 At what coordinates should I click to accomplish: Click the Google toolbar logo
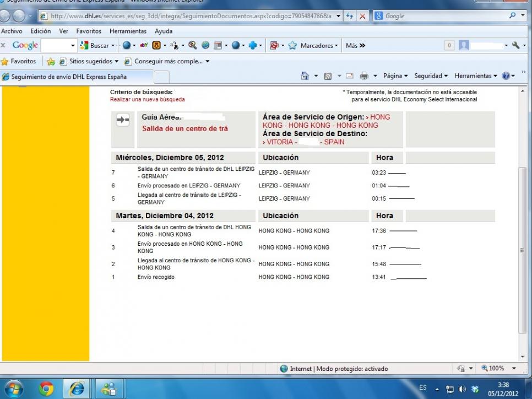25,45
